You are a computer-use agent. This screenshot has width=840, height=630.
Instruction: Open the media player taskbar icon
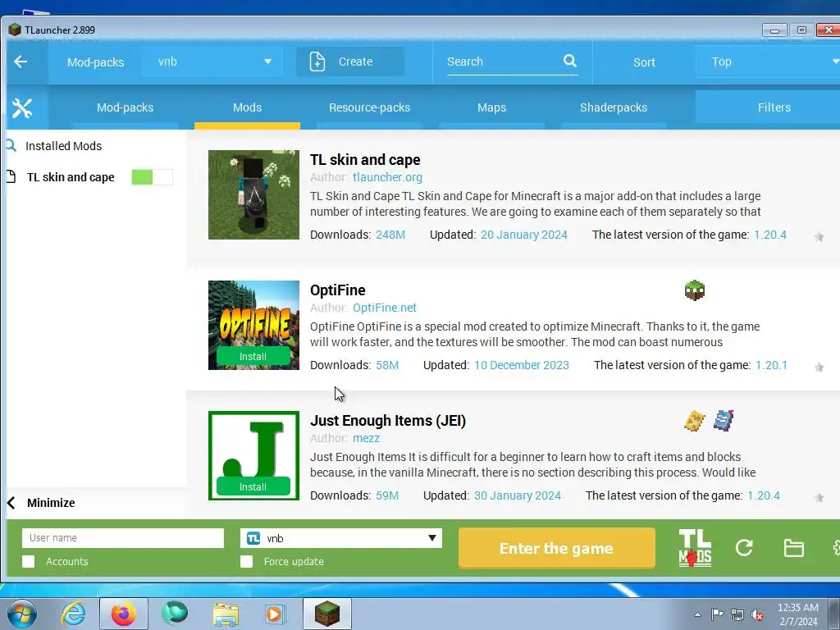[276, 614]
